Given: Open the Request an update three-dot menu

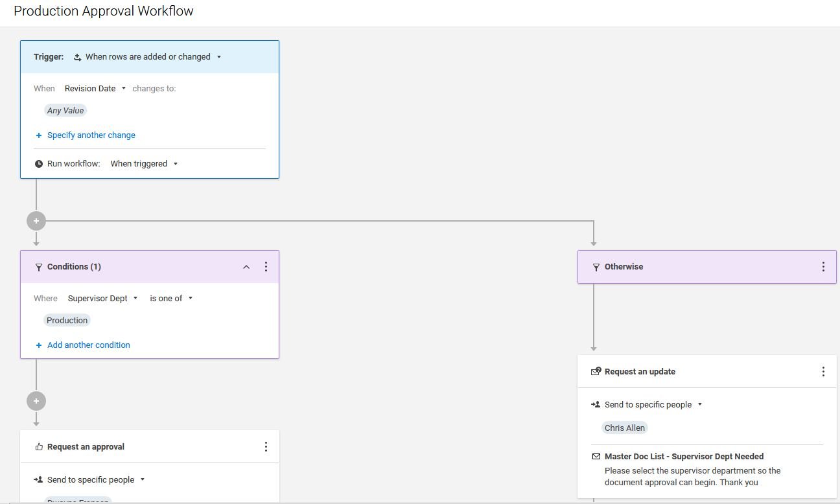Looking at the screenshot, I should click(x=823, y=372).
